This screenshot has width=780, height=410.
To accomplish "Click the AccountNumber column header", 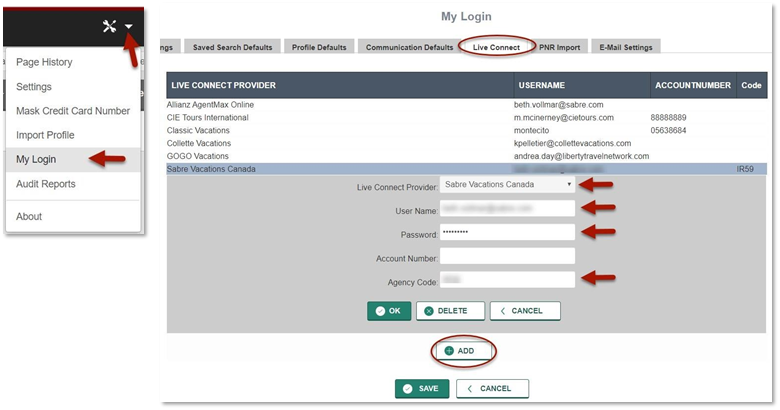I will coord(693,85).
